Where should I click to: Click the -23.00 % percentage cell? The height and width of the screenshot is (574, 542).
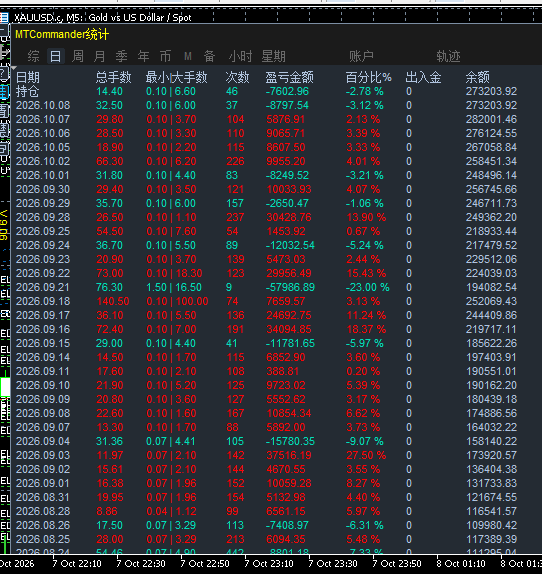(x=368, y=287)
